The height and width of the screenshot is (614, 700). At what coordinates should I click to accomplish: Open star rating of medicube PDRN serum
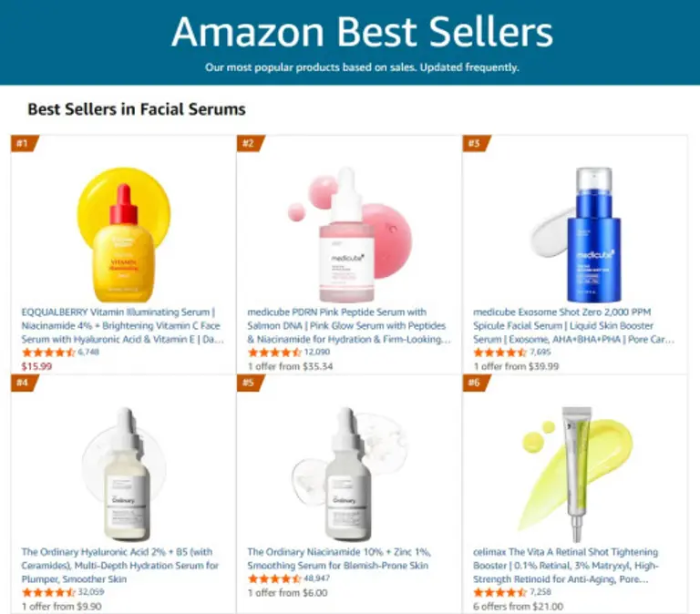(274, 352)
